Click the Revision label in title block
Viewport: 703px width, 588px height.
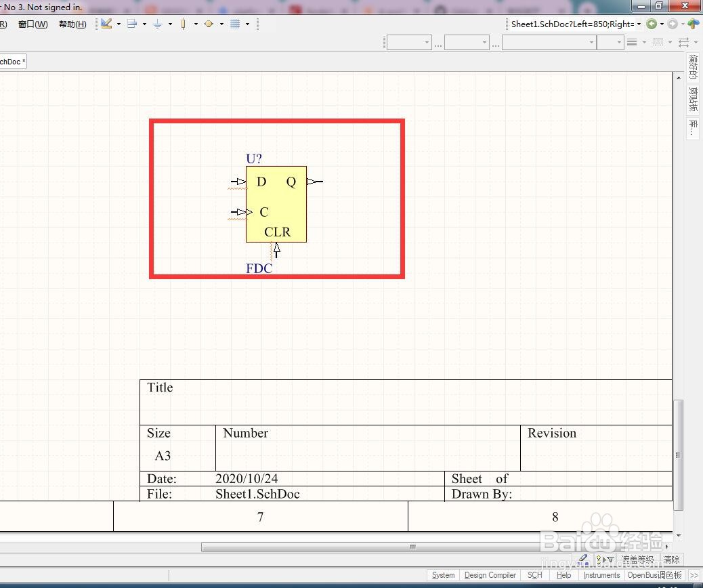pyautogui.click(x=552, y=433)
